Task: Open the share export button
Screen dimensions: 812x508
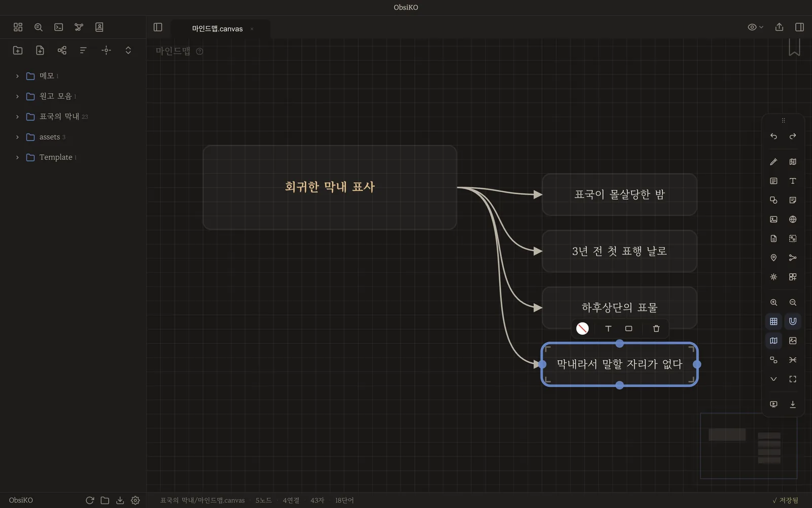Action: (779, 27)
